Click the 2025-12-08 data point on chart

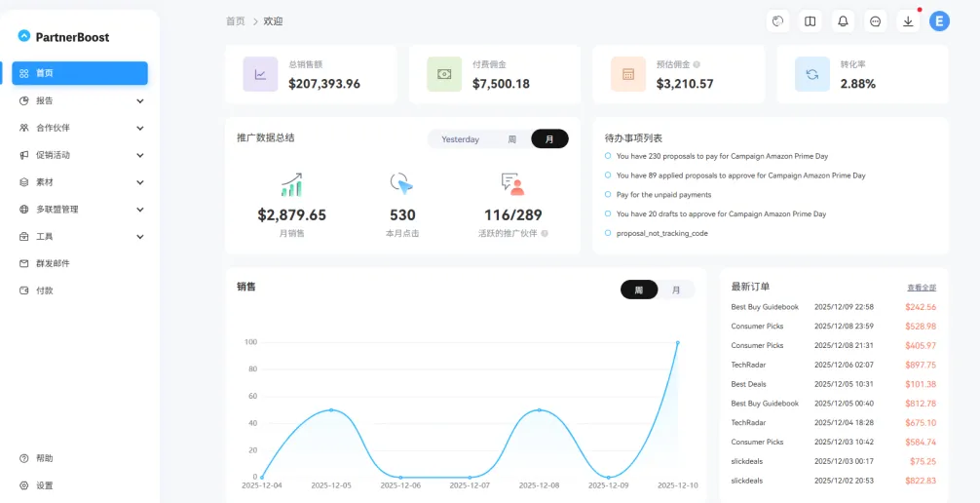[x=539, y=409]
